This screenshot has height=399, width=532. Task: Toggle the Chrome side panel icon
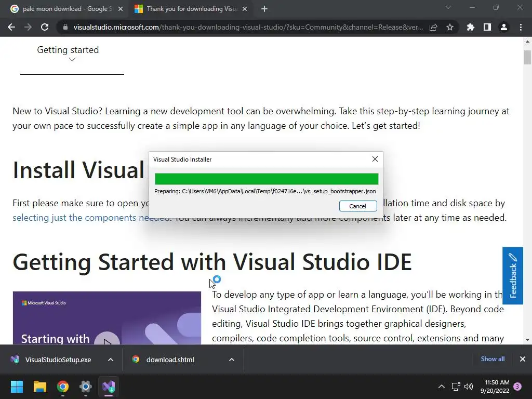(x=487, y=27)
